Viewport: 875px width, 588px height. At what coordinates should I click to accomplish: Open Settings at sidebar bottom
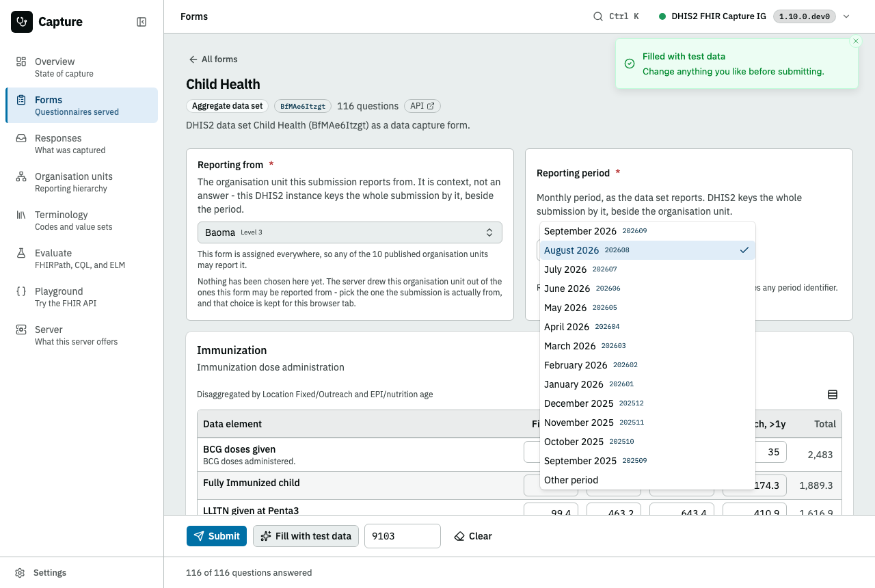click(x=81, y=573)
